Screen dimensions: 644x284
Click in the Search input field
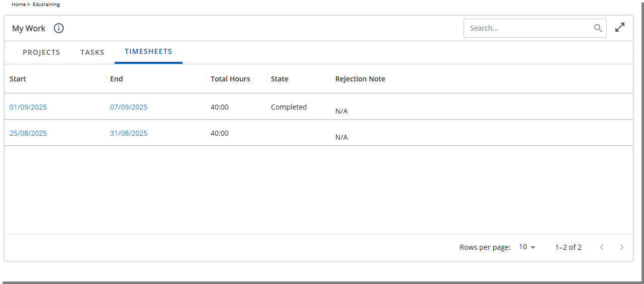coord(528,28)
